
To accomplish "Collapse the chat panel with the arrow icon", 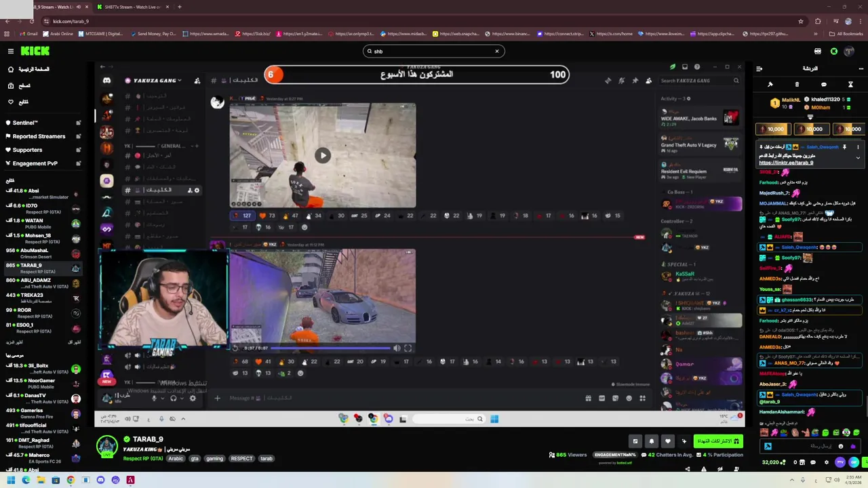I will click(x=759, y=68).
